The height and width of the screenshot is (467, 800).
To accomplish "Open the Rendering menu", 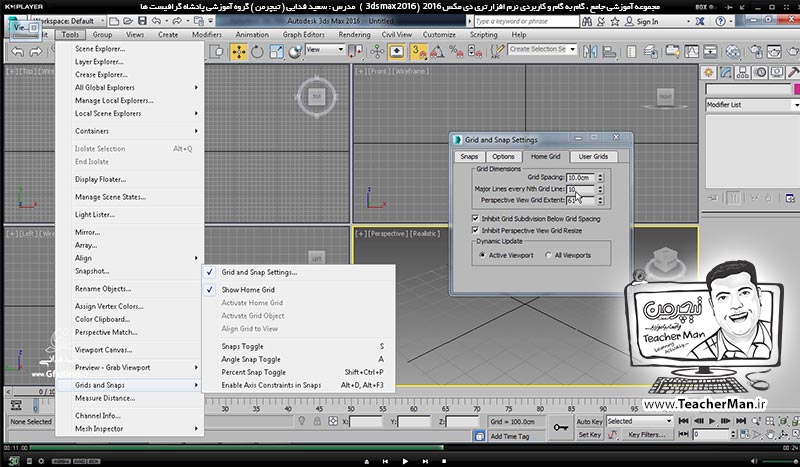I will (354, 35).
